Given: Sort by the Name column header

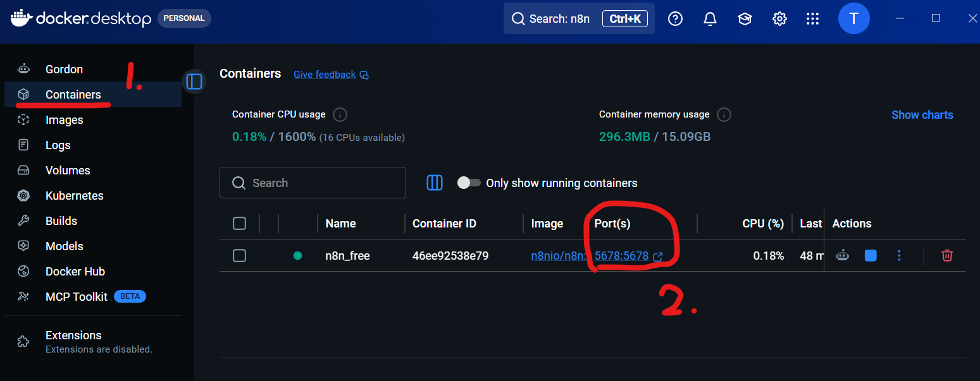Looking at the screenshot, I should pyautogui.click(x=340, y=224).
